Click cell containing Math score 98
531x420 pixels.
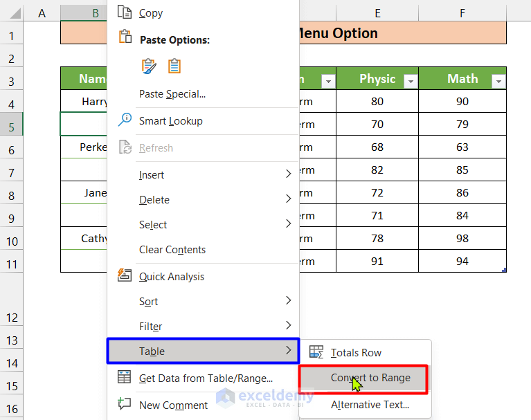click(x=462, y=239)
